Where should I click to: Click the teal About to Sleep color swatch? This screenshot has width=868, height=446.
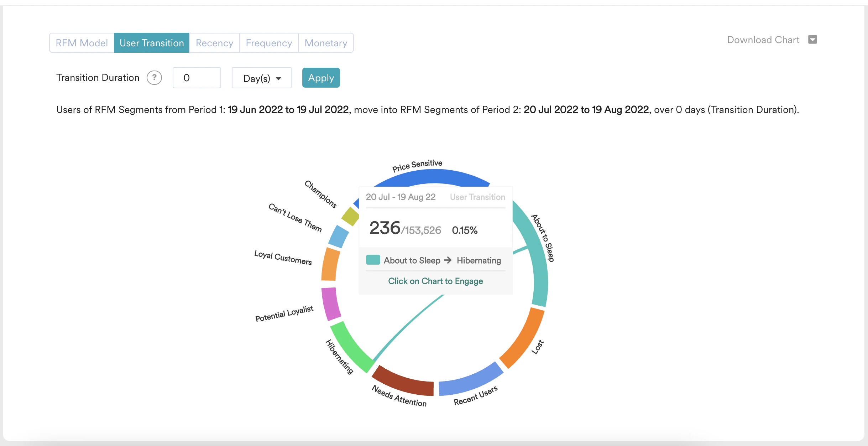[x=373, y=260]
